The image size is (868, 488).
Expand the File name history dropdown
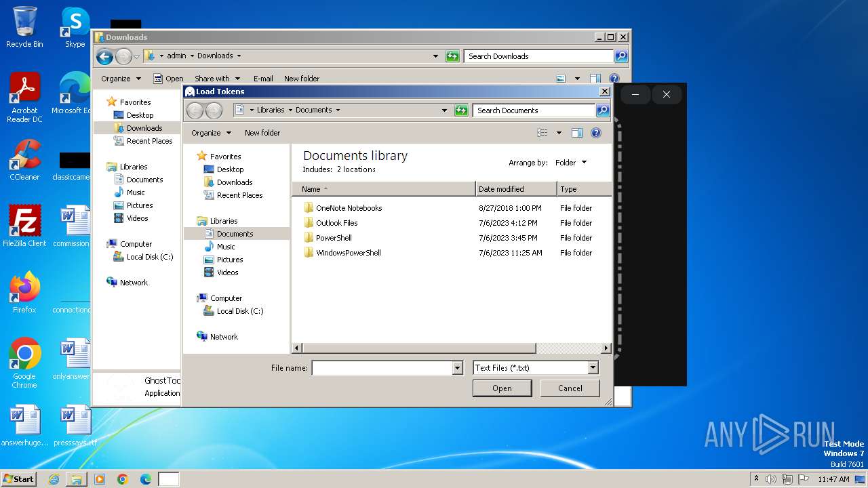tap(457, 368)
